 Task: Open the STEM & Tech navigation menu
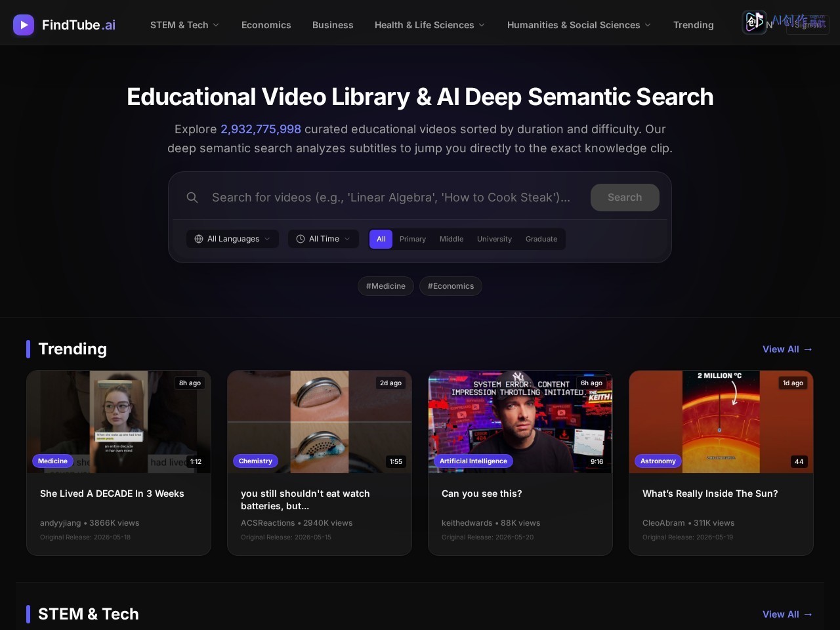184,25
